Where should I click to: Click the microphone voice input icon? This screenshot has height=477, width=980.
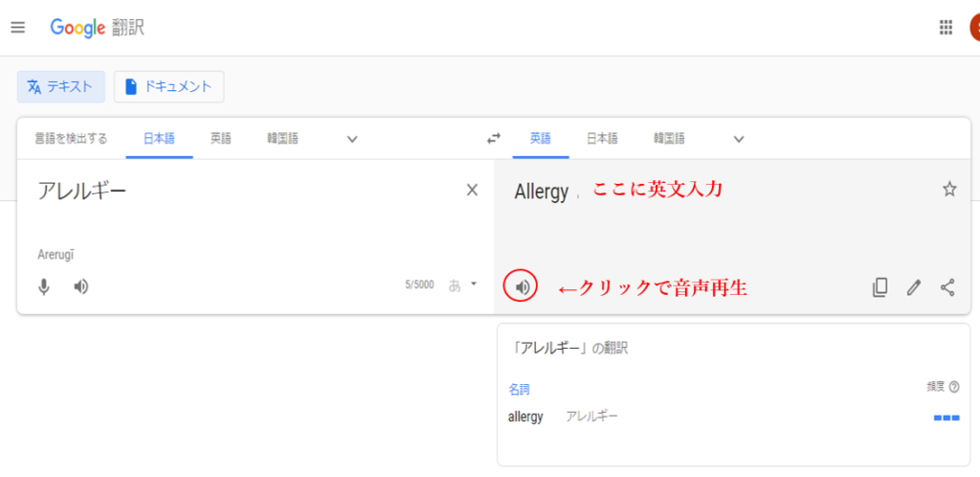44,286
